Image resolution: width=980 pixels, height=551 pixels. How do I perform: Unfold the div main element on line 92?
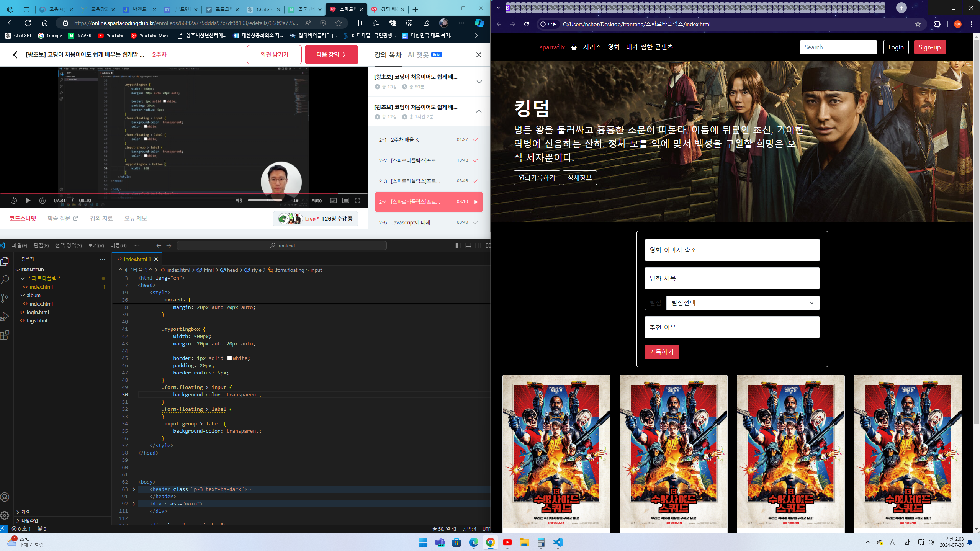[x=134, y=504]
